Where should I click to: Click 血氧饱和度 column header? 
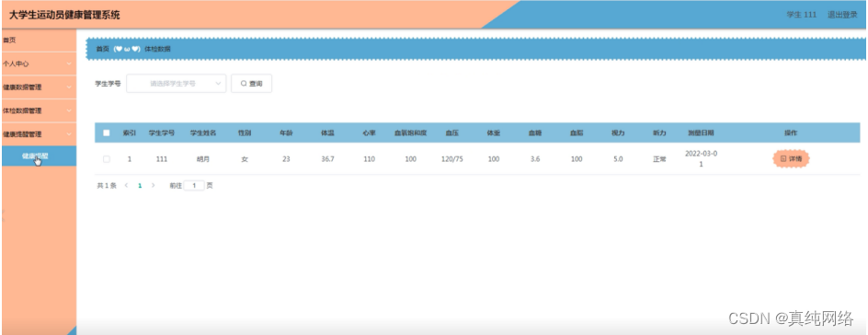411,133
